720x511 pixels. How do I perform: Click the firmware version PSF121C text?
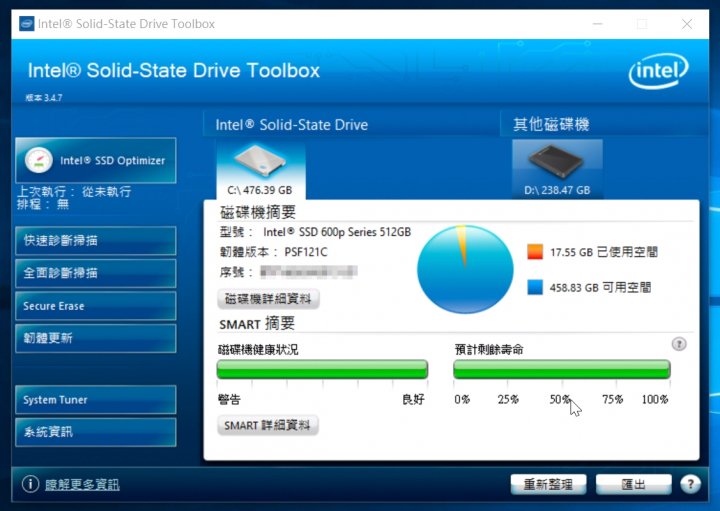306,252
